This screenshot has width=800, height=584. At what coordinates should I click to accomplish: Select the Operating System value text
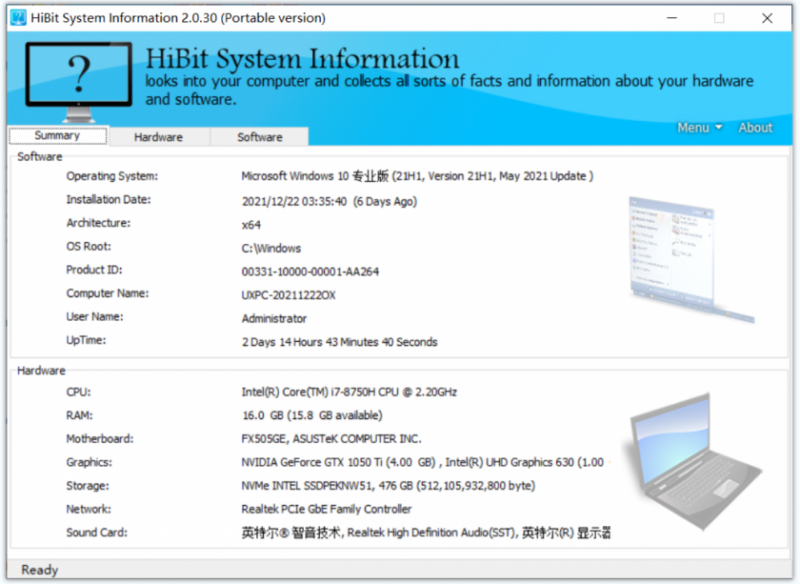coord(417,176)
